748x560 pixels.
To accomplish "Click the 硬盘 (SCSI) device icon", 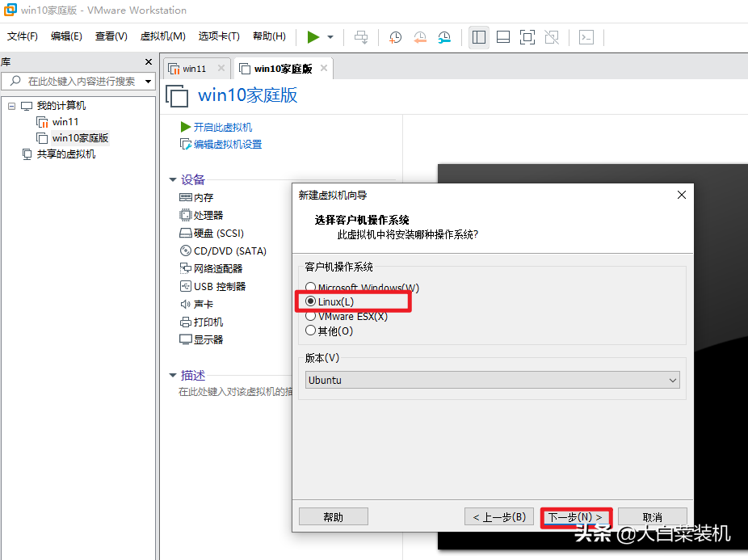I will tap(186, 233).
